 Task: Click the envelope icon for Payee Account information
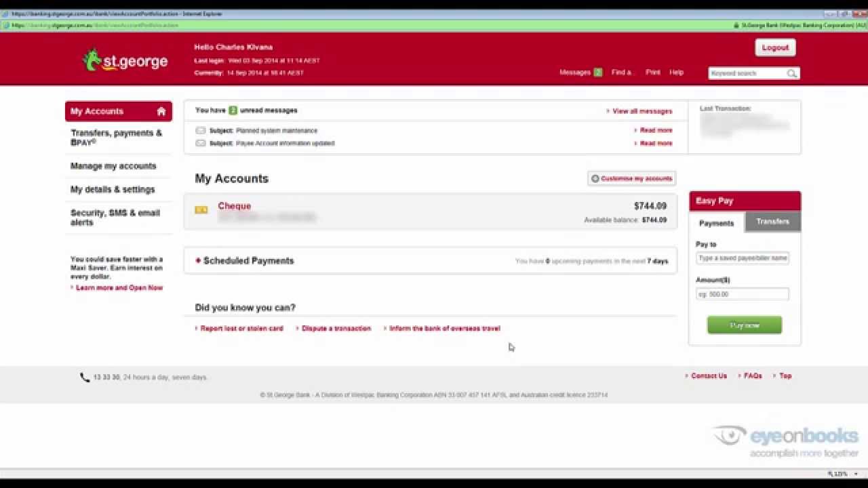(x=201, y=143)
